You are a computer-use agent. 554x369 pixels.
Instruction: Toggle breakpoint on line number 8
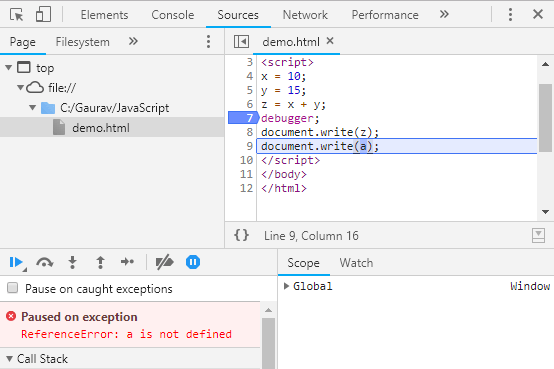coord(249,132)
